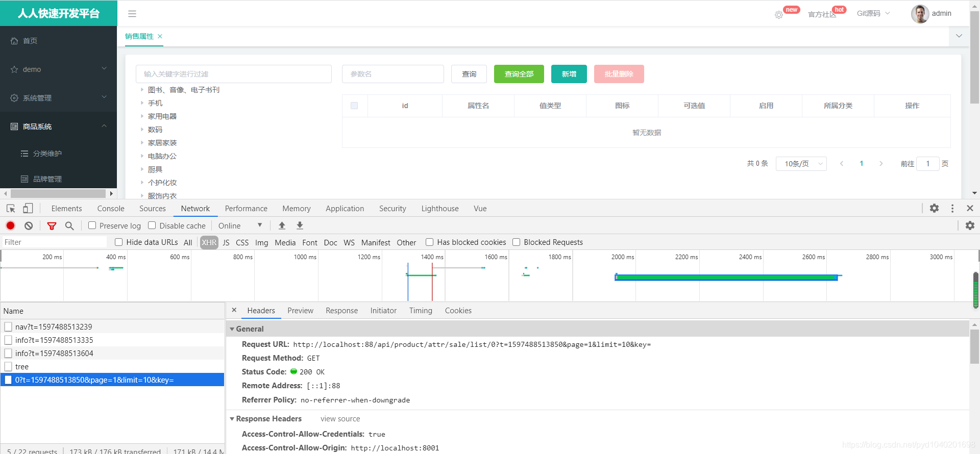Open the Online throttling dropdown
Image resolution: width=980 pixels, height=454 pixels.
(x=240, y=225)
